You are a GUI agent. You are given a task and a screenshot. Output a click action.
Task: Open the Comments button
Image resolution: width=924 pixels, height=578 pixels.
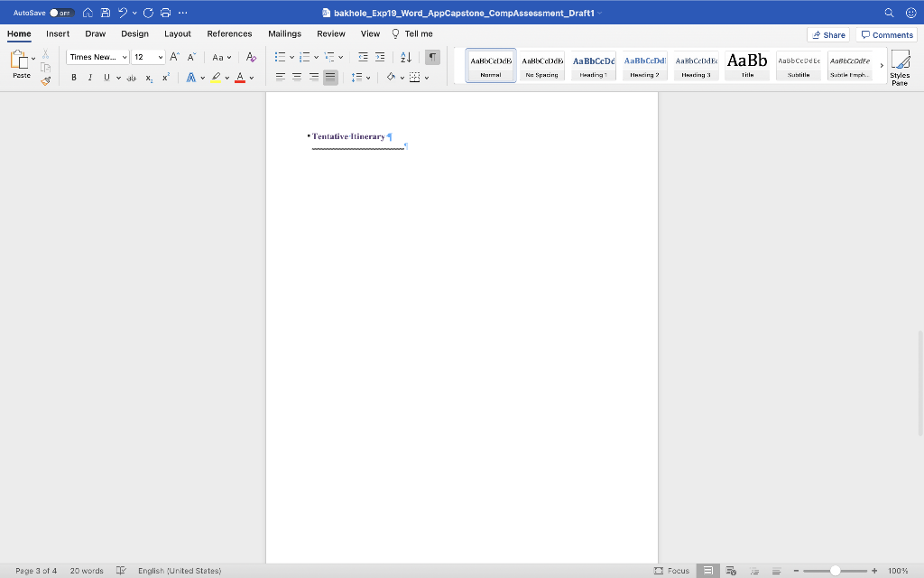887,34
